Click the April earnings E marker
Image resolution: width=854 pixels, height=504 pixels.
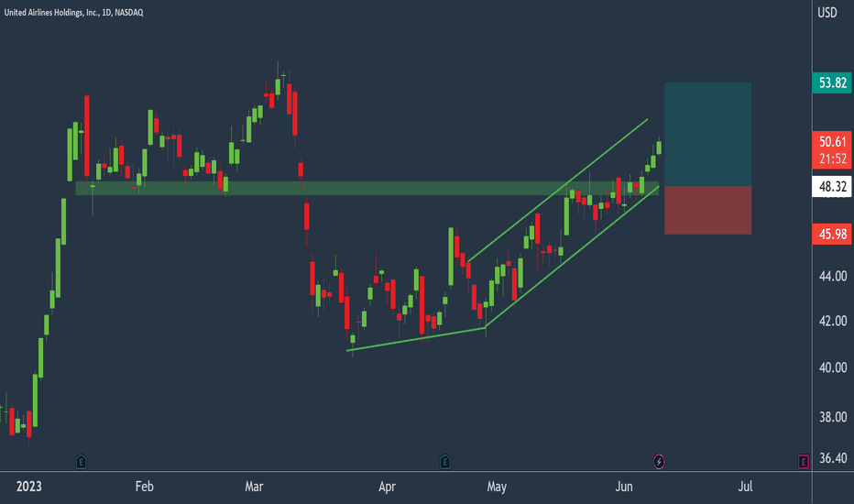(445, 462)
